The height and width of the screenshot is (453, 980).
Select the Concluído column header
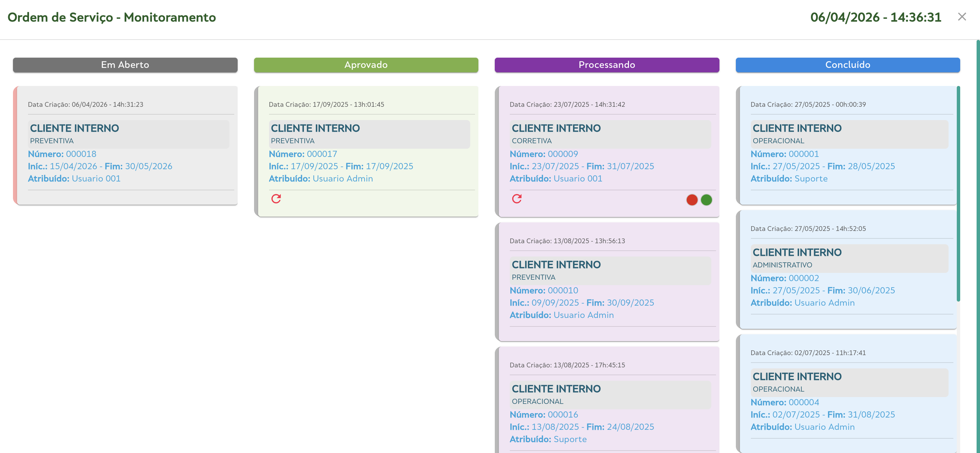coord(847,64)
